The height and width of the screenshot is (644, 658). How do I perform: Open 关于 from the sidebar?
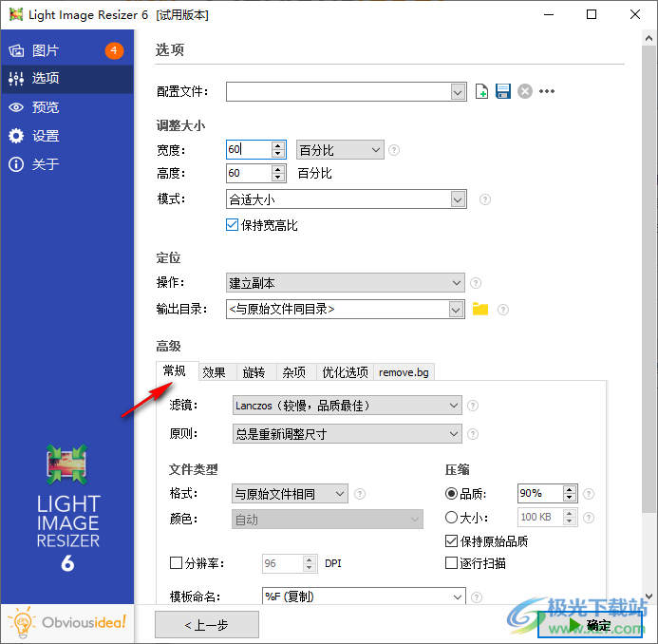click(67, 164)
